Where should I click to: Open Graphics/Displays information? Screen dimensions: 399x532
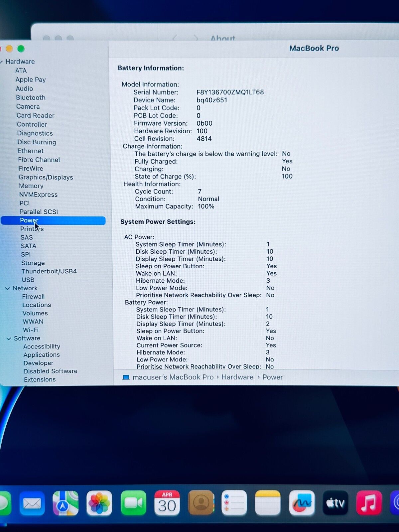click(46, 177)
